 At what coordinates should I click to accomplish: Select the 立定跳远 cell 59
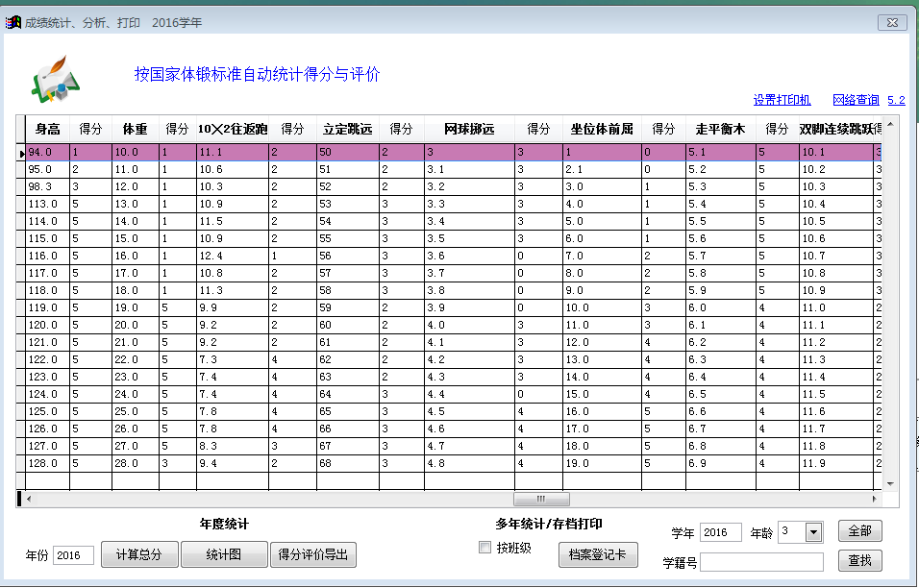pos(348,308)
